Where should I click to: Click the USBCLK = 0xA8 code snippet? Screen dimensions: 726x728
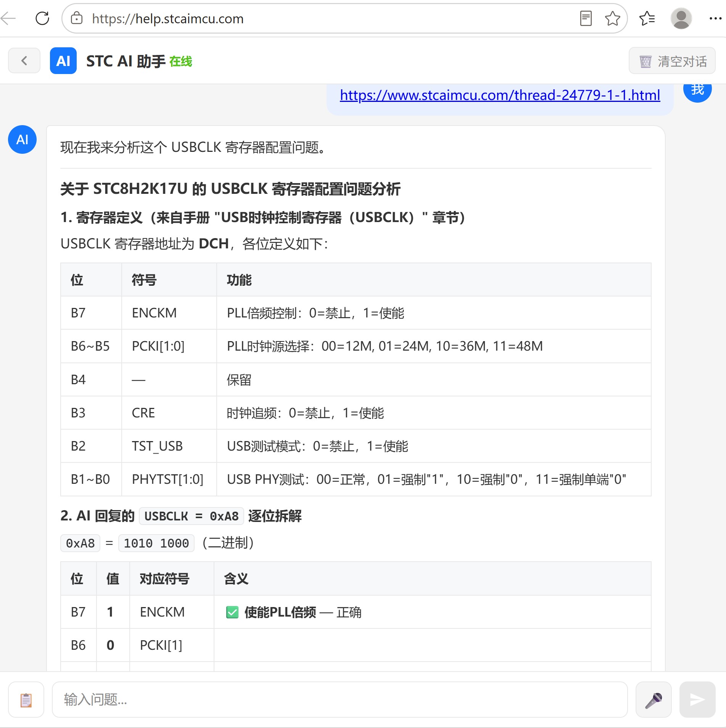tap(192, 516)
